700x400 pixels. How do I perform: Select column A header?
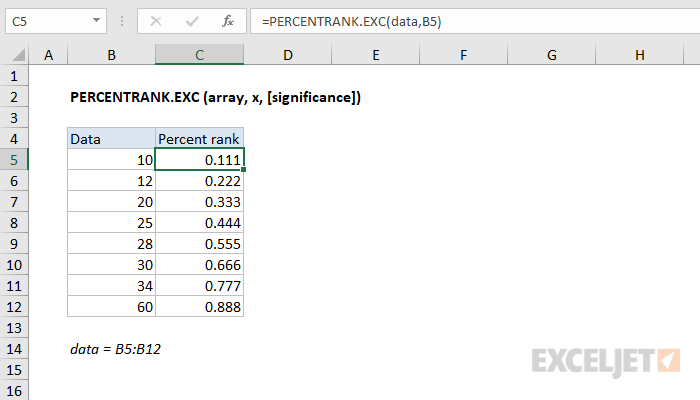click(x=48, y=55)
